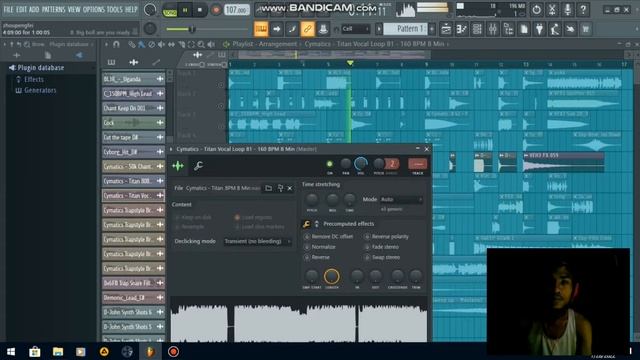
Task: Select the playlist mute tool
Action: coord(162,44)
